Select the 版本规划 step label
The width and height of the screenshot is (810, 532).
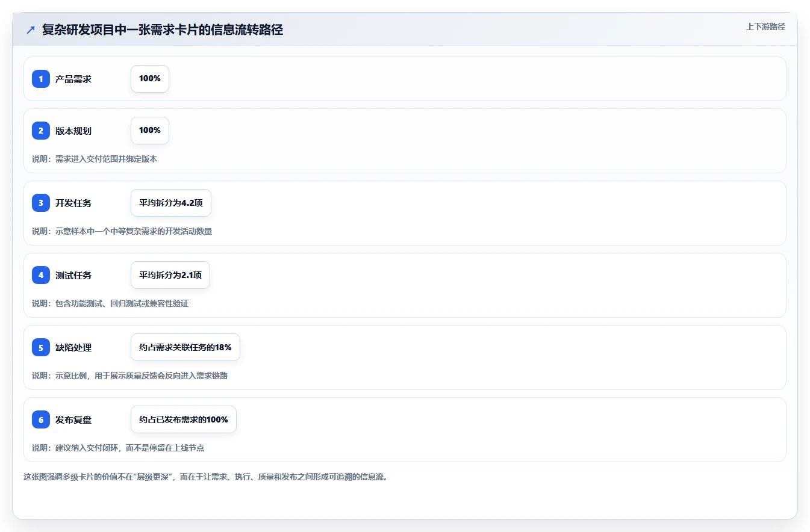coord(73,131)
